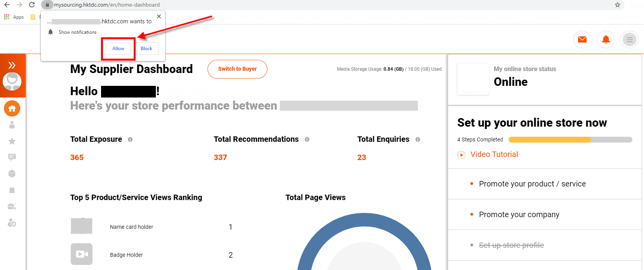Viewport: 644px width, 270px height.
Task: Open the hamburger menu in header
Action: pos(629,39)
